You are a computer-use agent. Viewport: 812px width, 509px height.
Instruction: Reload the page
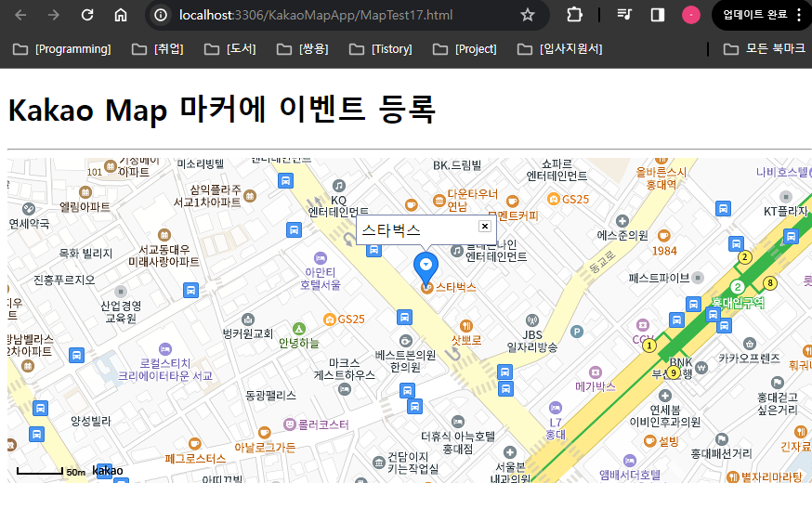click(x=87, y=15)
